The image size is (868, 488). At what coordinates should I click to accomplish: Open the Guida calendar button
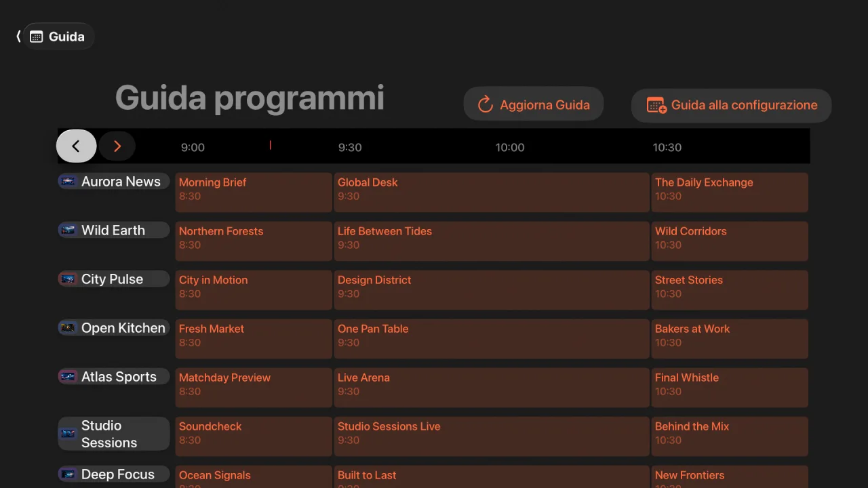tap(58, 37)
